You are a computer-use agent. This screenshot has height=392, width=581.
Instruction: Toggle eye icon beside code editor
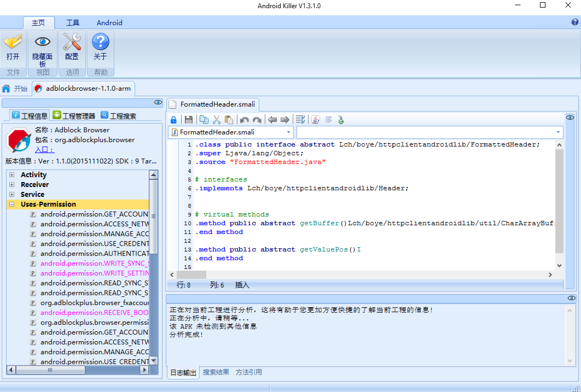pyautogui.click(x=570, y=118)
